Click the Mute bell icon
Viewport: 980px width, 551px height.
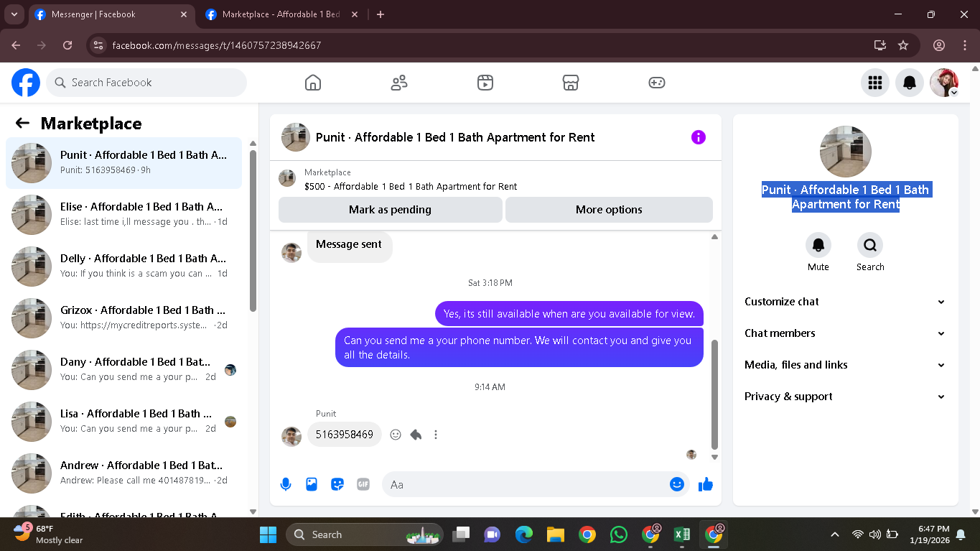[818, 245]
